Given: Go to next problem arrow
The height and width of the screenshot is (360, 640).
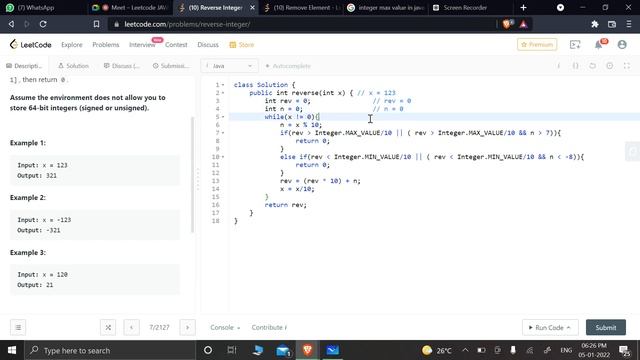Looking at the screenshot, I should click(187, 327).
